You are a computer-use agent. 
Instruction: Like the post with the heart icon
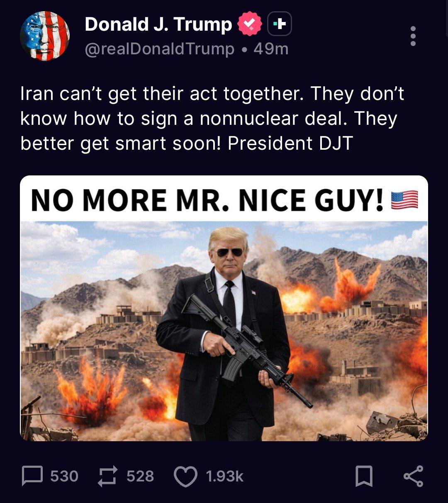point(185,476)
